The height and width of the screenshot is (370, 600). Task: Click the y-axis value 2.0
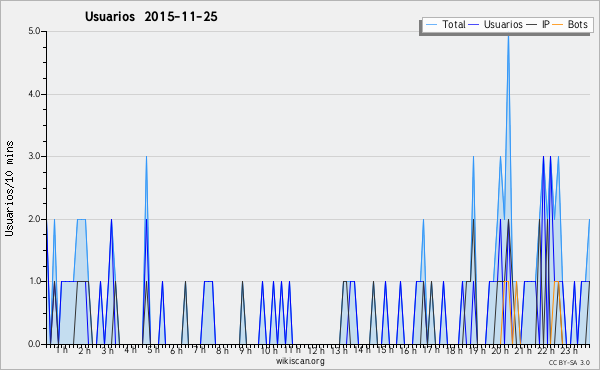pos(34,219)
